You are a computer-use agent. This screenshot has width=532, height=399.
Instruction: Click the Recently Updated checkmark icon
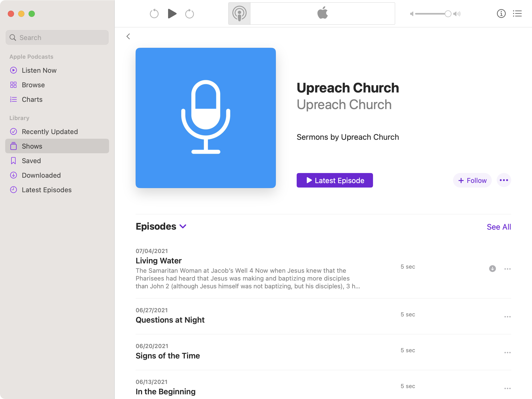[14, 132]
